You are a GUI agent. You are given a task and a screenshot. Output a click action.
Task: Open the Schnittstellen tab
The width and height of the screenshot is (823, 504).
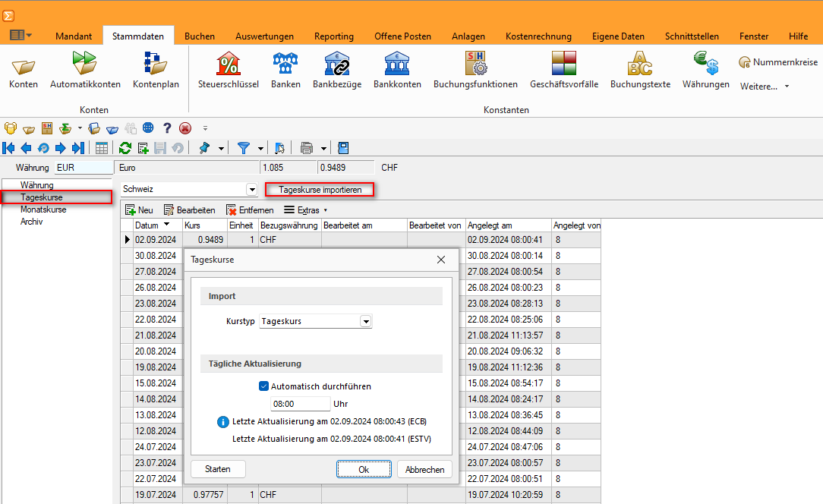coord(692,36)
